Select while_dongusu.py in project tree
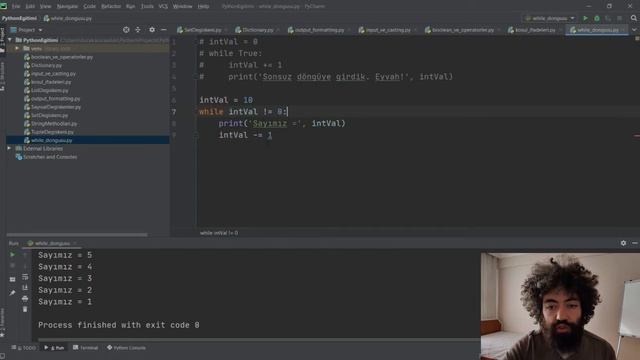640x360 pixels. [88, 140]
